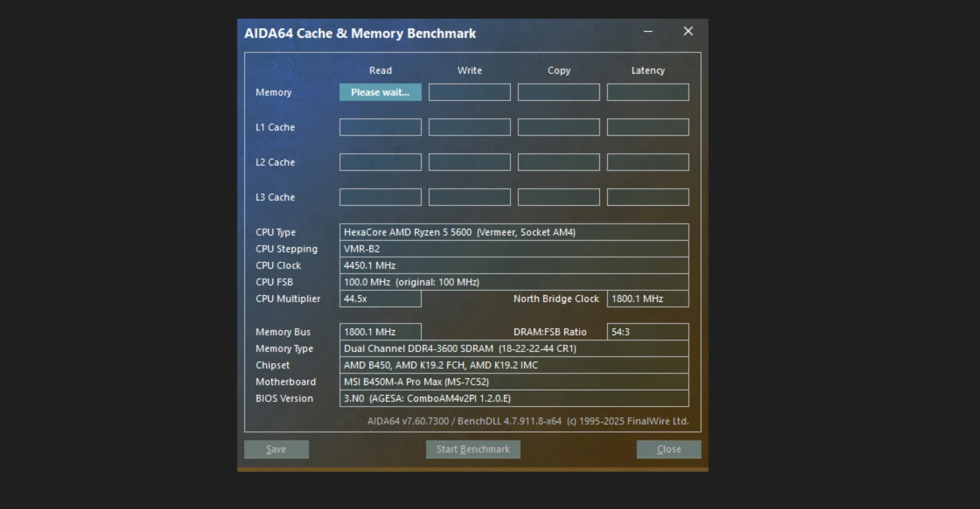Select the L2 Cache Write result field

(469, 162)
